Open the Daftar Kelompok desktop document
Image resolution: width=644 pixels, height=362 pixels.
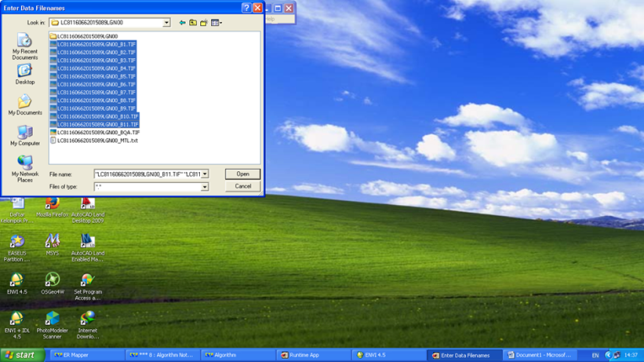(17, 211)
